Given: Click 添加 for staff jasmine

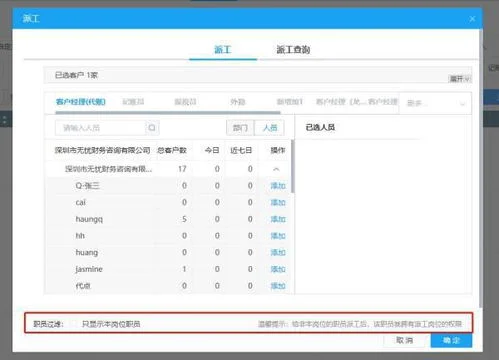Looking at the screenshot, I should coord(278,269).
